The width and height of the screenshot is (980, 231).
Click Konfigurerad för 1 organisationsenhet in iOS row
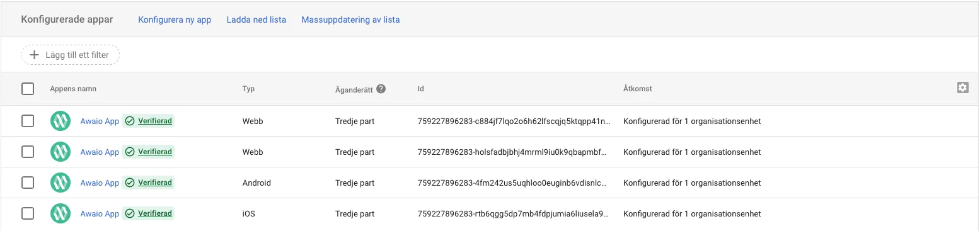click(692, 214)
